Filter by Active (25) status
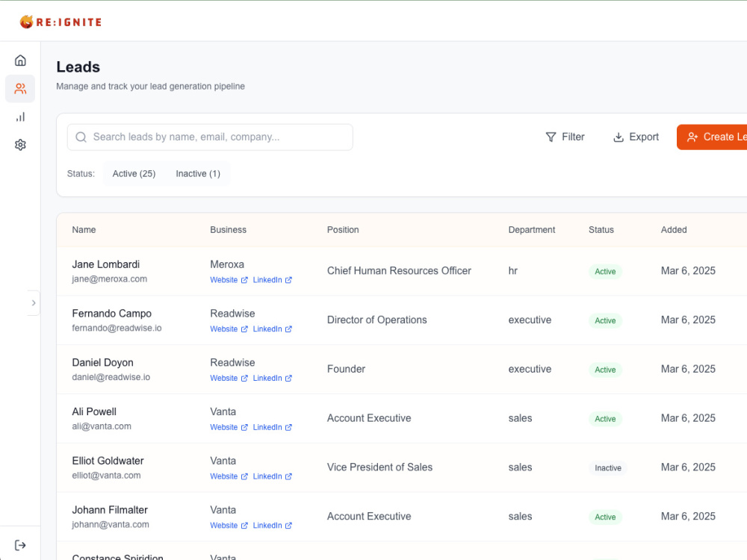 pos(134,174)
